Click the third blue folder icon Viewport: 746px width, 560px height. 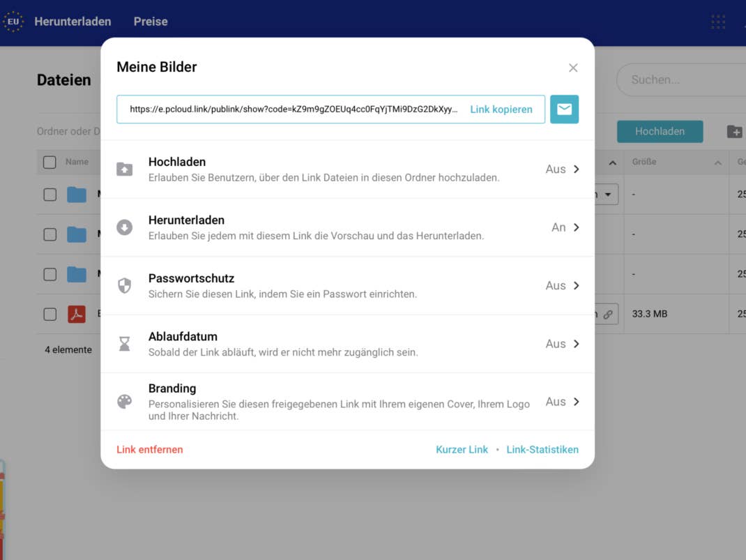click(x=77, y=275)
